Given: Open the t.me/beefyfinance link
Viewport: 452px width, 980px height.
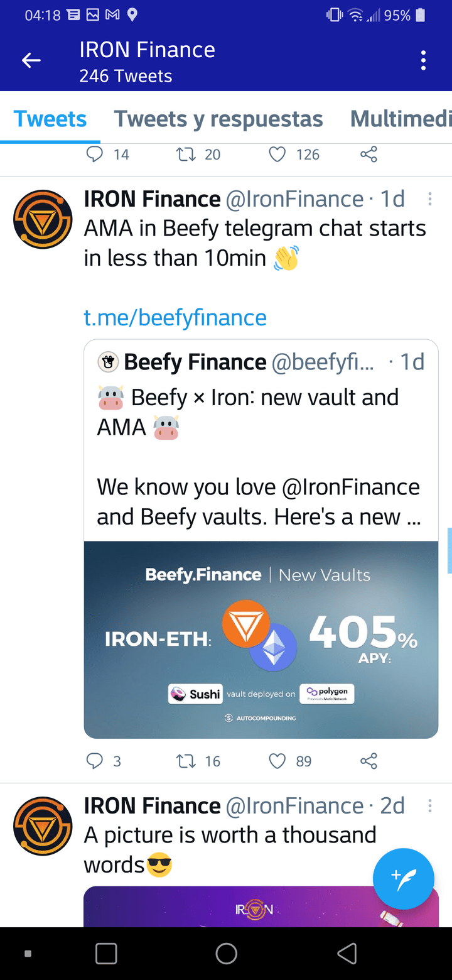Looking at the screenshot, I should (175, 317).
